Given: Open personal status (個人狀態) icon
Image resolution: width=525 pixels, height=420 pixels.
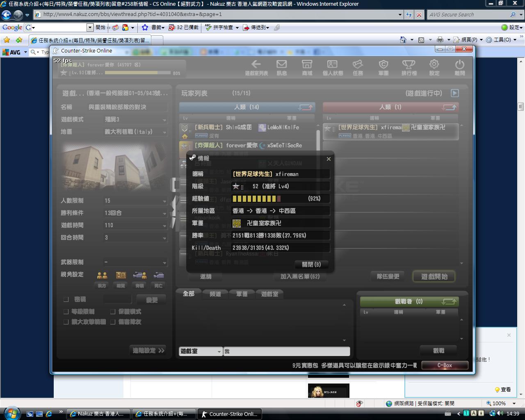Looking at the screenshot, I should click(x=332, y=67).
